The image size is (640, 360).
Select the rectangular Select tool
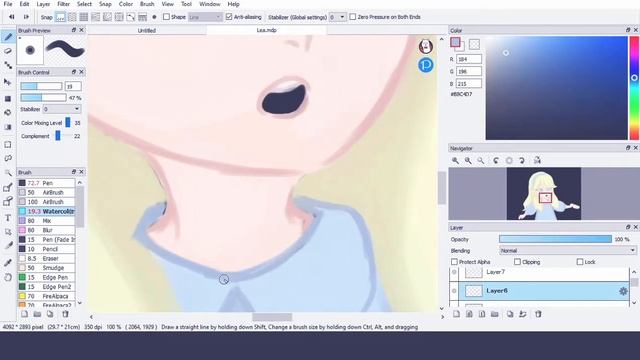[x=8, y=144]
